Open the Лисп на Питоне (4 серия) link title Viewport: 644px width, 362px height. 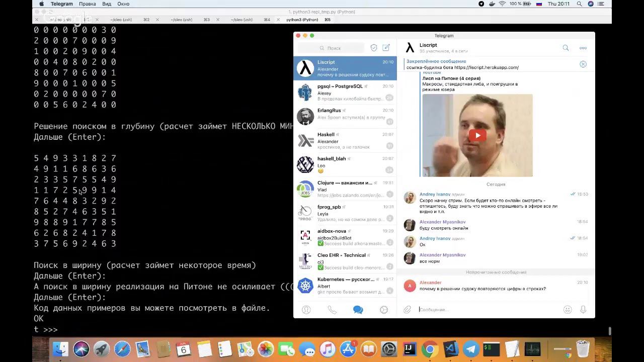point(451,78)
